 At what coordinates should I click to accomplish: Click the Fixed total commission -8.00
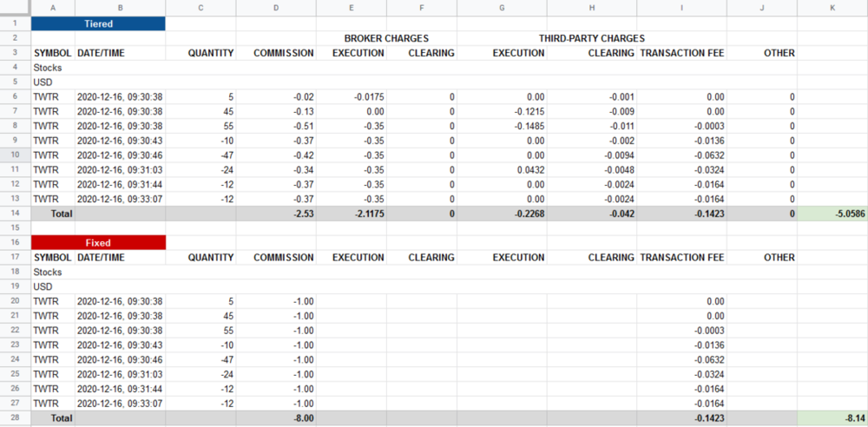[276, 418]
